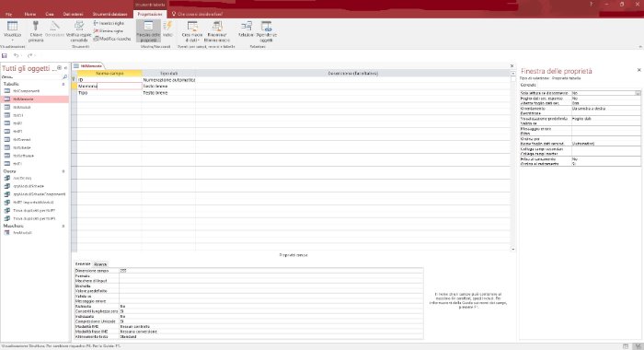Open the Indici lightning icon
This screenshot has height=350, width=644.
167,29
